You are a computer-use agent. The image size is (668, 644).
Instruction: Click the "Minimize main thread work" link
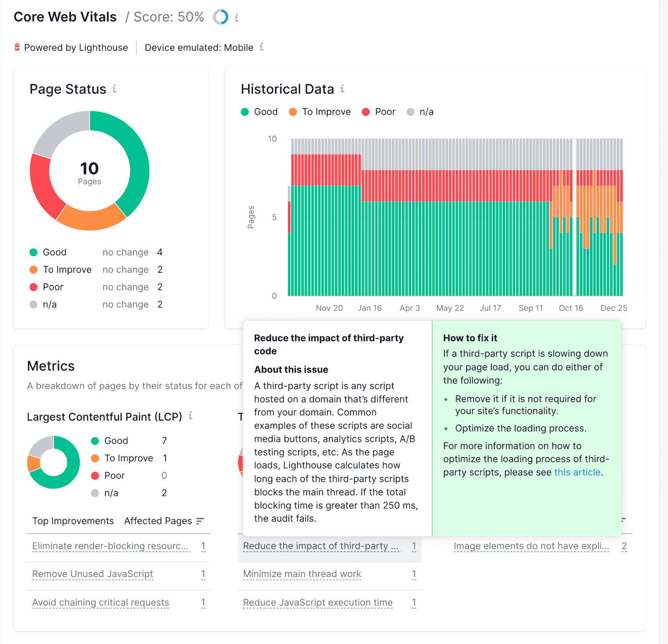[x=302, y=574]
